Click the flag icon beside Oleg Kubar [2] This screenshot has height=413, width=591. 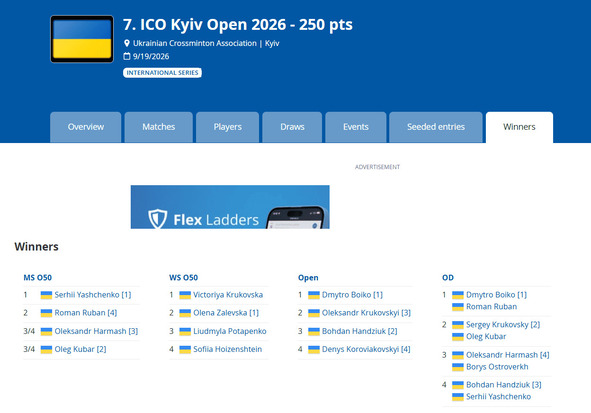46,349
